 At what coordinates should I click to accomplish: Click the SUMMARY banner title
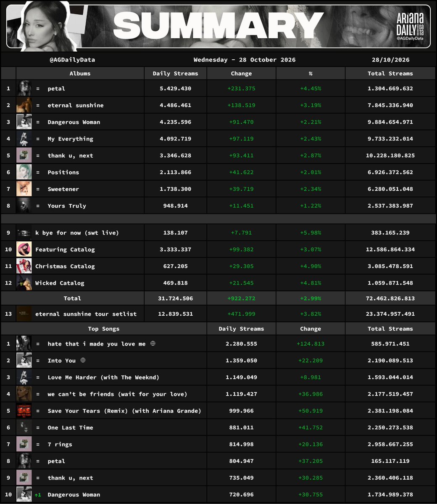point(218,26)
